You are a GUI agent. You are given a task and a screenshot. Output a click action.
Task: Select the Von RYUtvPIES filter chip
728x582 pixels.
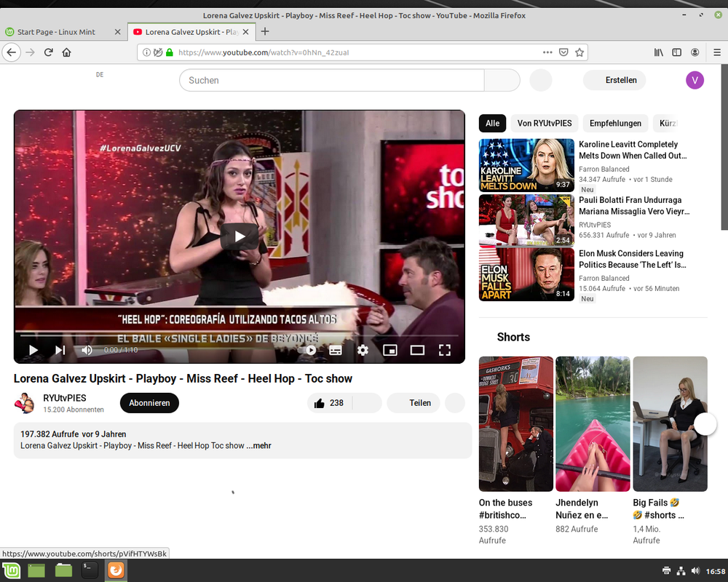coord(545,123)
